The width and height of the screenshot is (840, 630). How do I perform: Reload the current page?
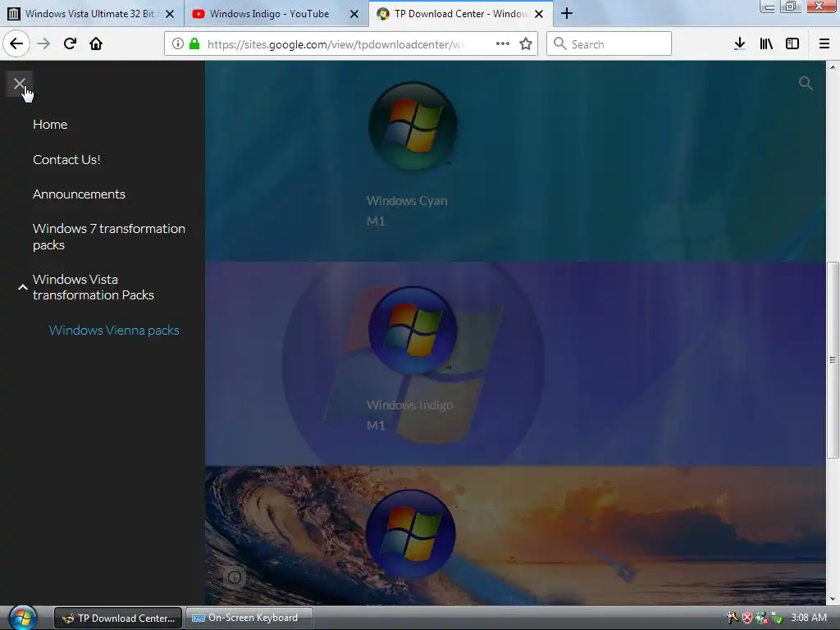70,43
